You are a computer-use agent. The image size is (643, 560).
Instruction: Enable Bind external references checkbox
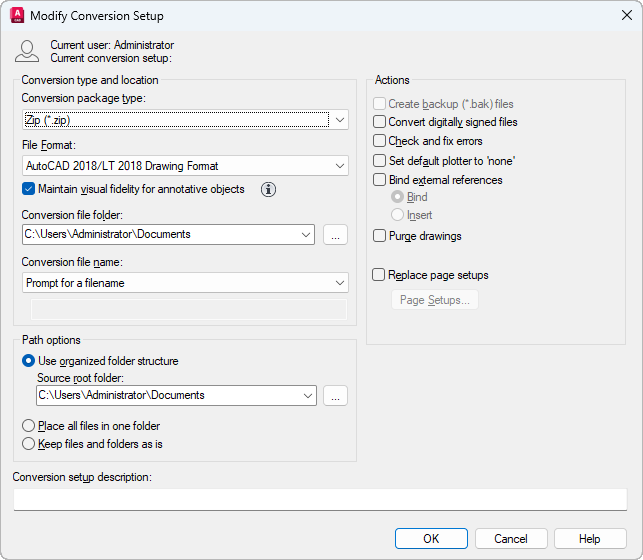(380, 180)
